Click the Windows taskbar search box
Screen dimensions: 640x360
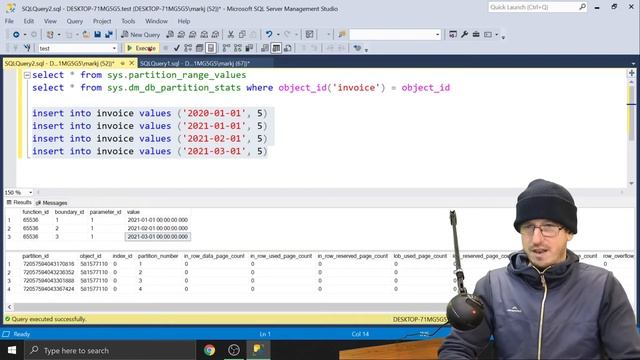click(110, 350)
